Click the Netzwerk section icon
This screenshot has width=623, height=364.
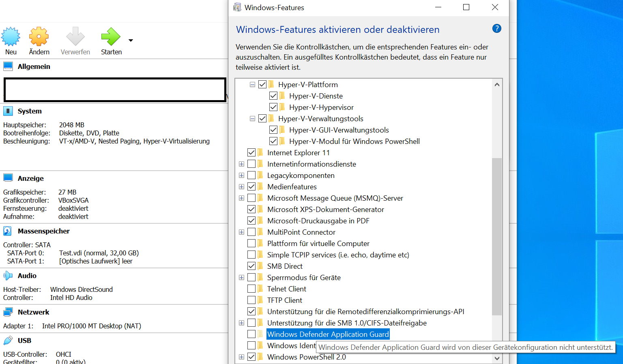click(x=8, y=312)
